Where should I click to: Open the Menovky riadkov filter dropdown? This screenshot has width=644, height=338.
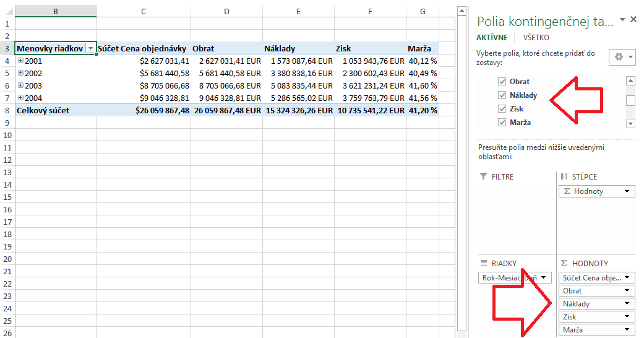90,48
